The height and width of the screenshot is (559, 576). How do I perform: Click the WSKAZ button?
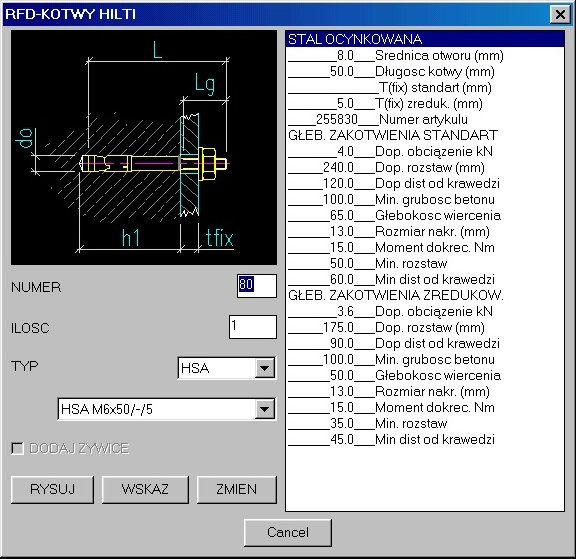click(145, 489)
